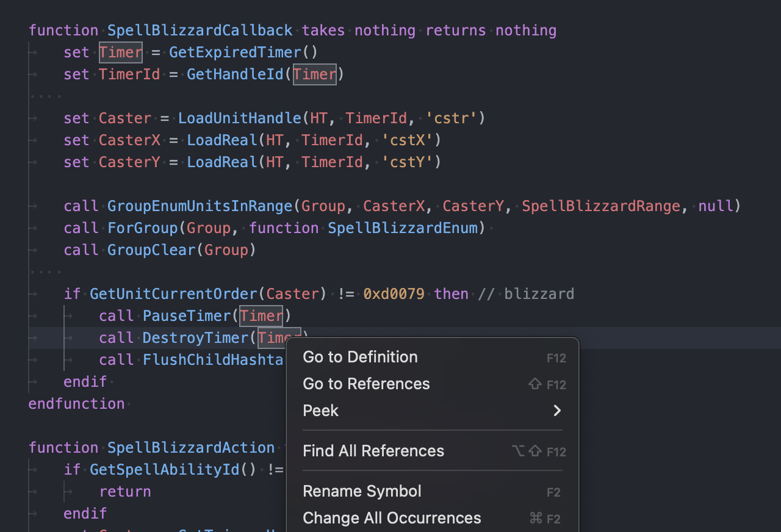Click the endfunction keyword
Image resolution: width=781 pixels, height=532 pixels.
click(x=76, y=404)
